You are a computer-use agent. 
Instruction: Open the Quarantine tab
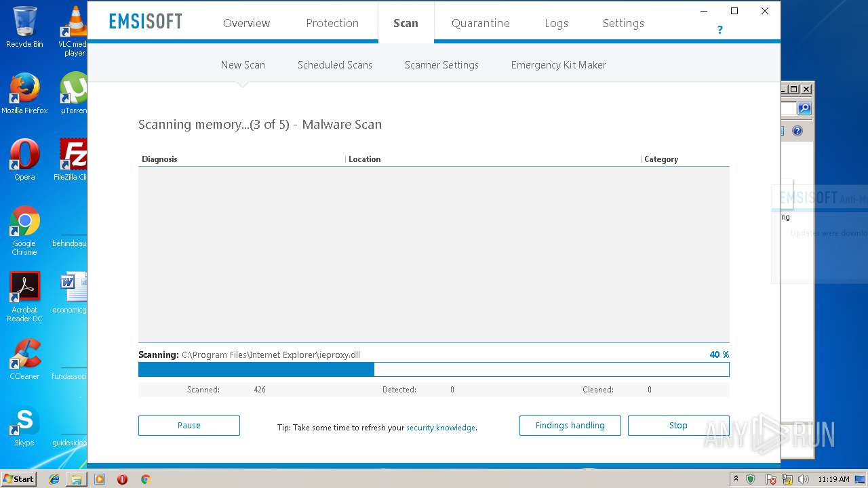(480, 23)
